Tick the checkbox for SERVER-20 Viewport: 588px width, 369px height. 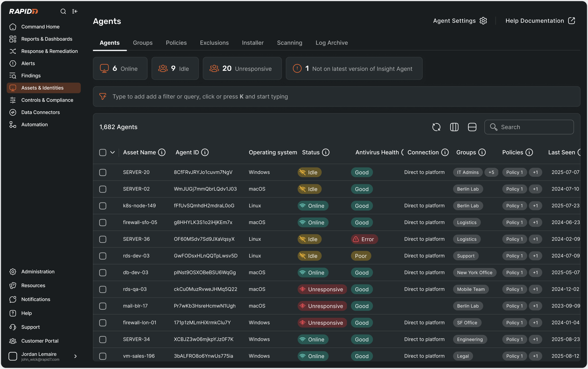pyautogui.click(x=103, y=172)
